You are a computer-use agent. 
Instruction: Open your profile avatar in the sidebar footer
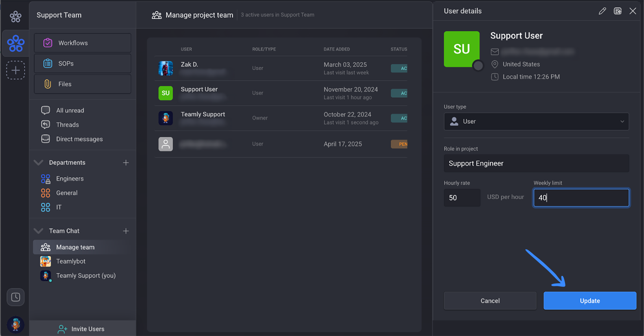click(x=16, y=324)
